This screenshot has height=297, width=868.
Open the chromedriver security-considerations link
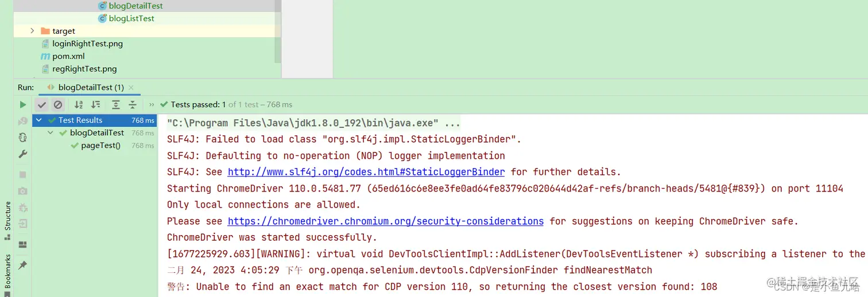point(386,221)
